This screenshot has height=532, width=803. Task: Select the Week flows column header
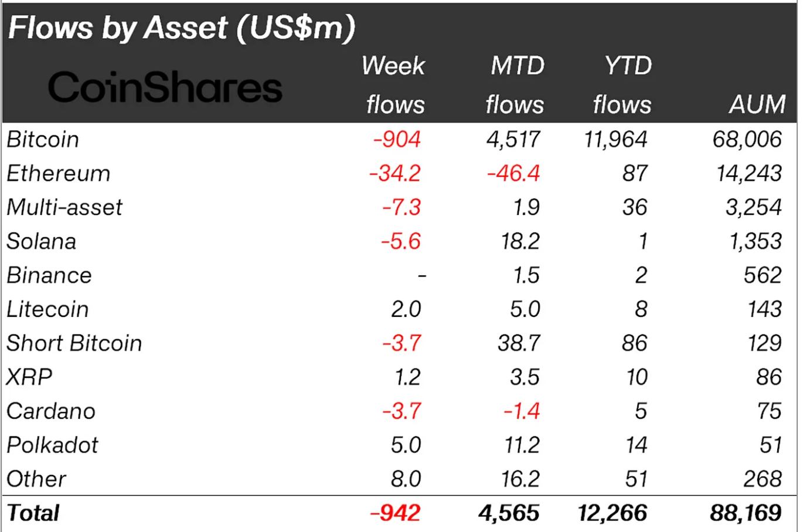coord(394,85)
